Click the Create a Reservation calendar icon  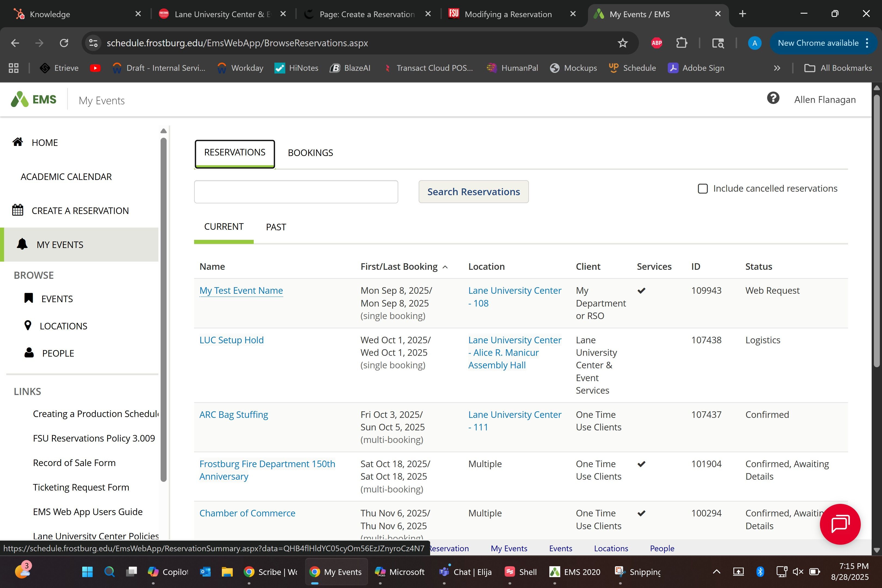tap(18, 210)
